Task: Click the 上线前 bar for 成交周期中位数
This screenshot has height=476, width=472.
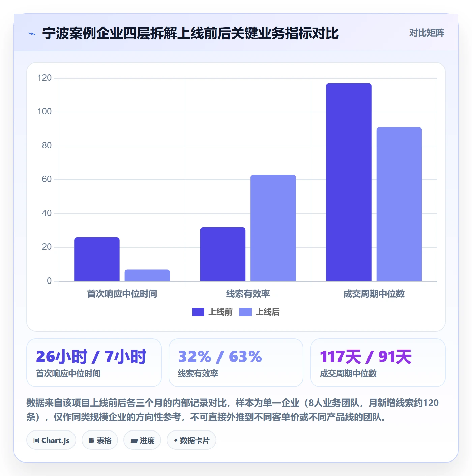Action: click(349, 182)
